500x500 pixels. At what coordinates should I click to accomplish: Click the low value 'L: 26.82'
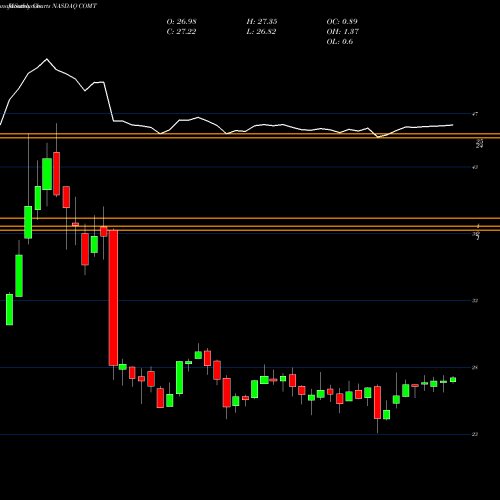(x=261, y=32)
